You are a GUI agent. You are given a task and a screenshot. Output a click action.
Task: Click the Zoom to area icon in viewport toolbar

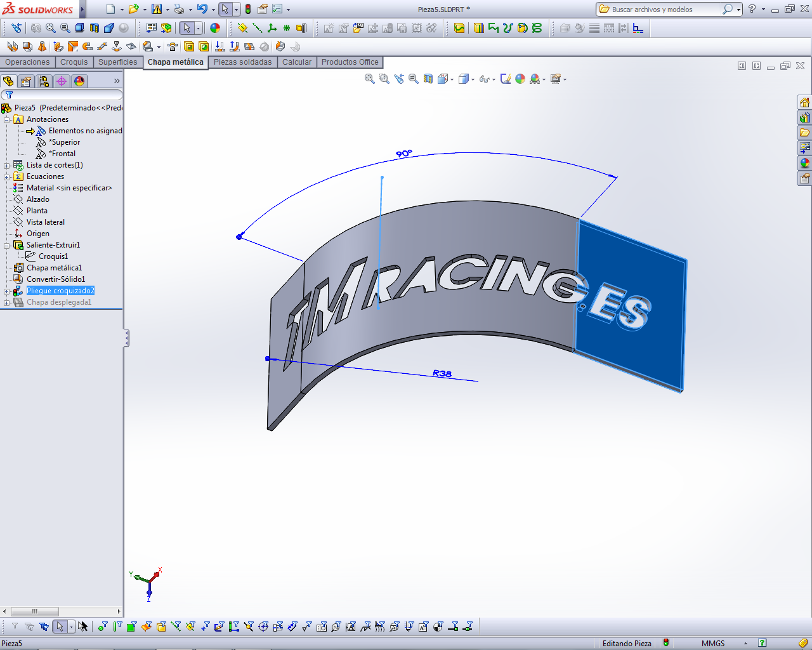click(384, 79)
